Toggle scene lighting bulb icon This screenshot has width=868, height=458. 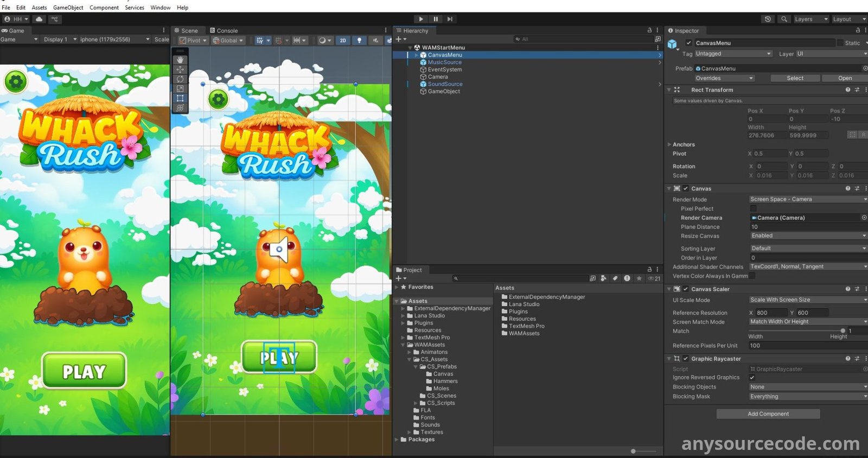[359, 40]
